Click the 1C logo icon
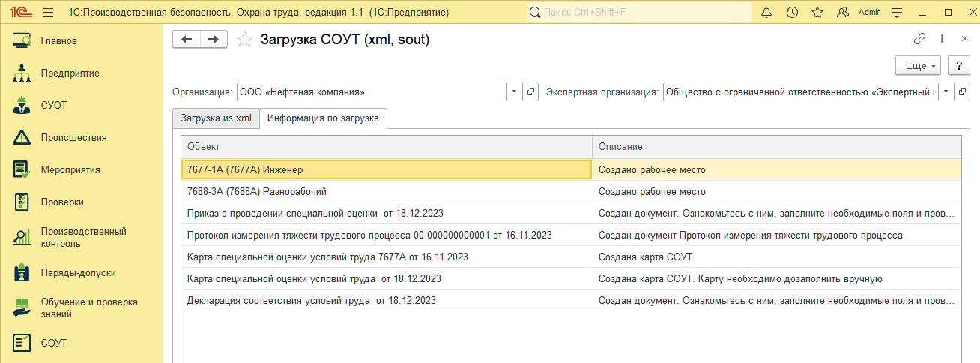The width and height of the screenshot is (980, 363). coord(20,13)
